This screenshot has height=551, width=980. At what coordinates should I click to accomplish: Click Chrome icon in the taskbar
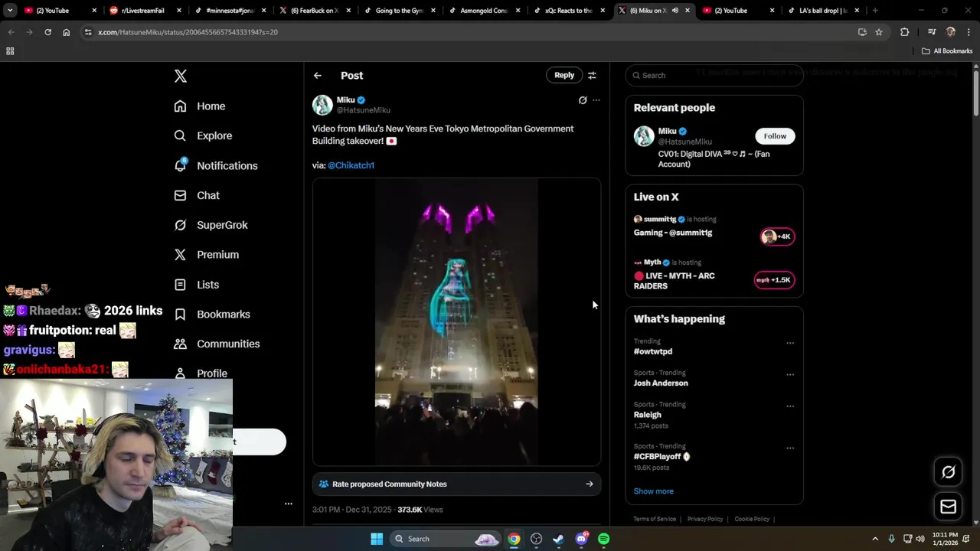click(x=514, y=539)
